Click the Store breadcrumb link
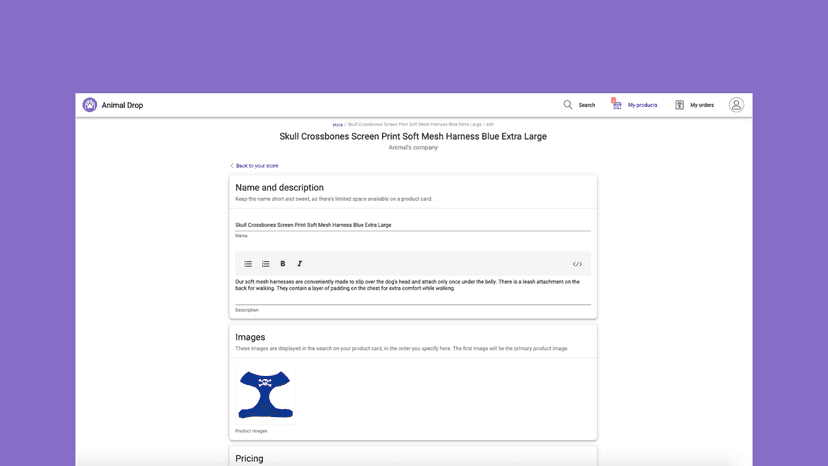828x466 pixels. pyautogui.click(x=337, y=125)
